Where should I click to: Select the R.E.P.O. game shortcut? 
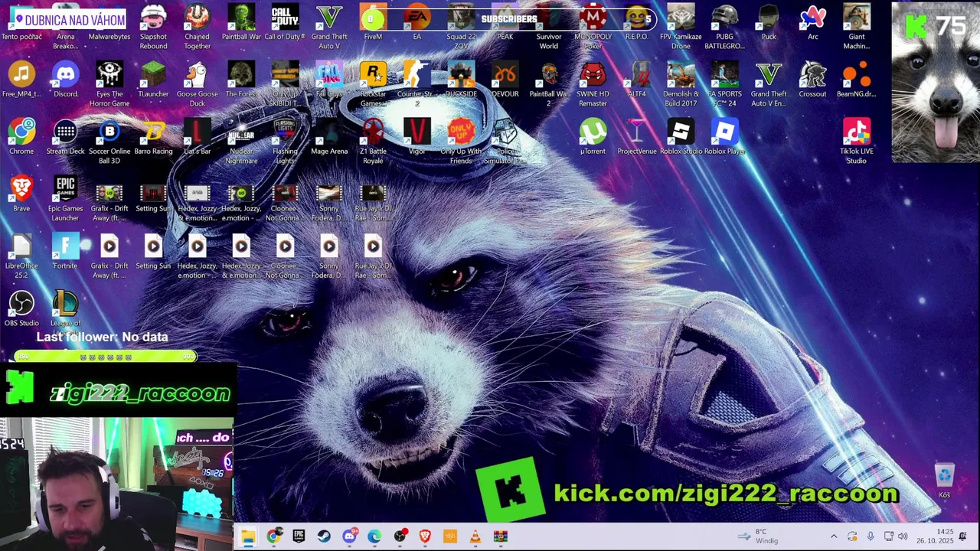(x=636, y=23)
